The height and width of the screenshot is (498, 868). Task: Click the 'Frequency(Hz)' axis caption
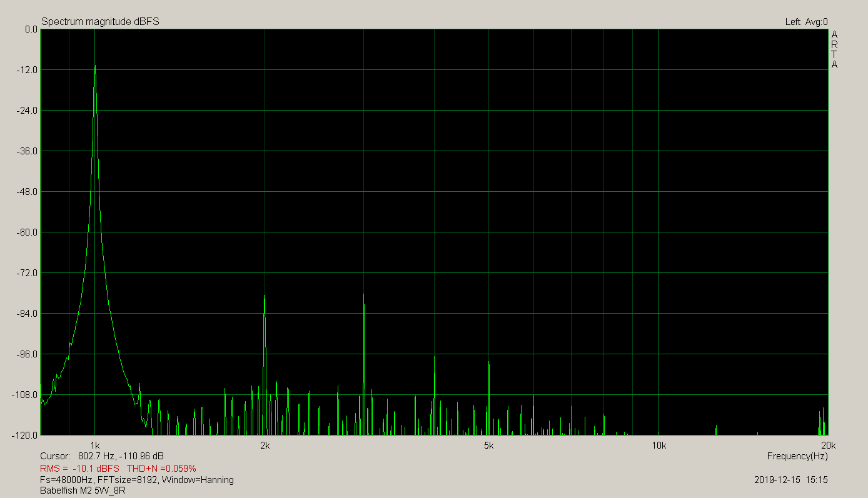click(x=797, y=456)
